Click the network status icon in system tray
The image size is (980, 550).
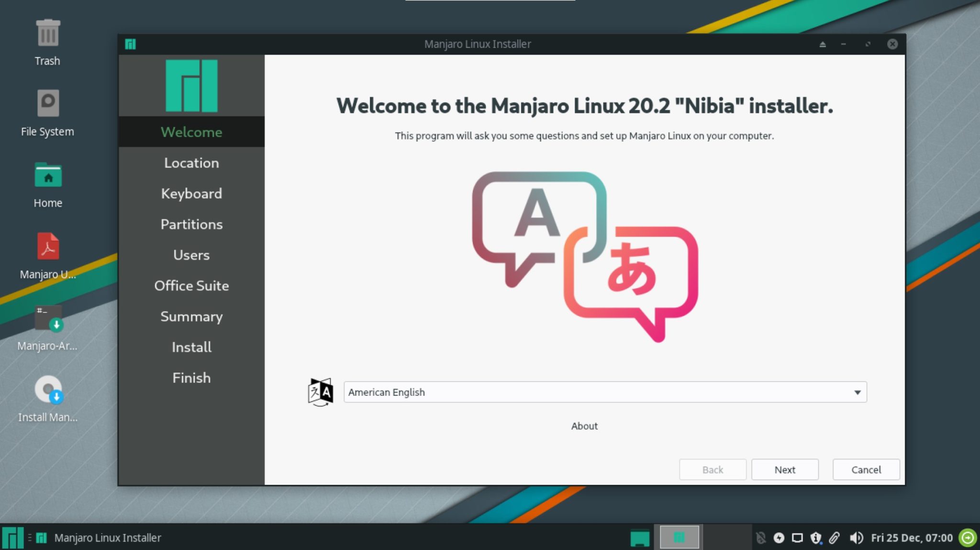coord(797,537)
